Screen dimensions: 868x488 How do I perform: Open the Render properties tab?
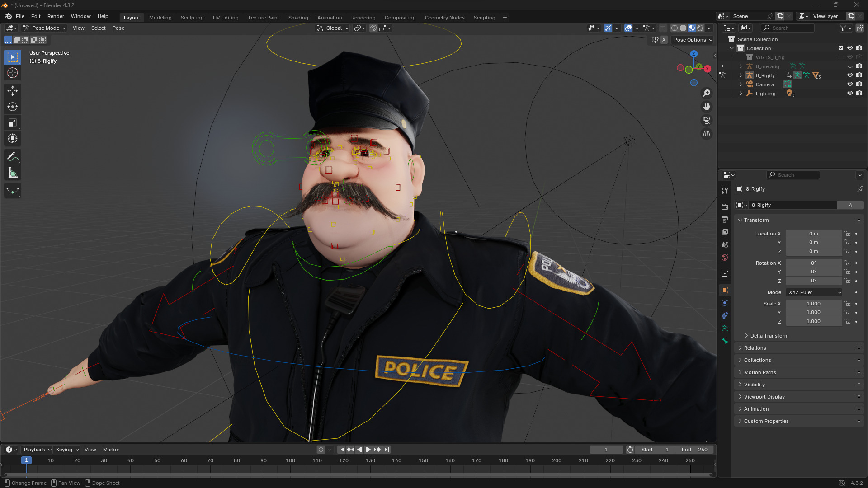[x=725, y=206]
